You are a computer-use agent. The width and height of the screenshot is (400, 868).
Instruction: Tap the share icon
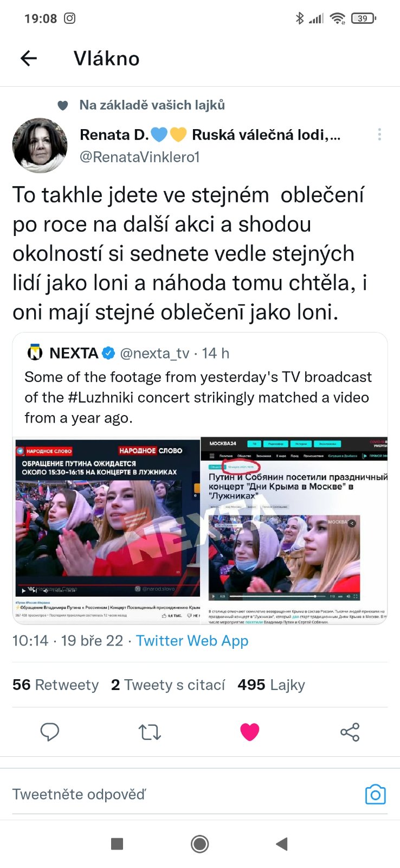point(350,732)
